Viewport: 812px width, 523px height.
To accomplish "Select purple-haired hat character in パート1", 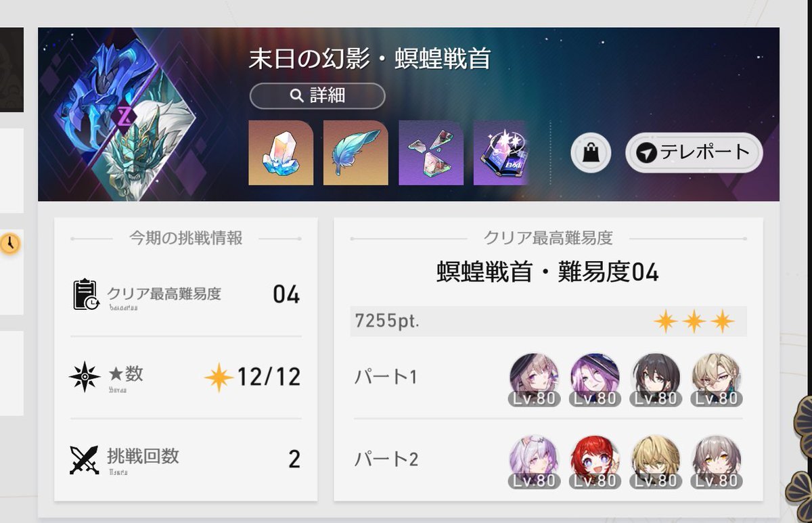I will click(x=595, y=379).
